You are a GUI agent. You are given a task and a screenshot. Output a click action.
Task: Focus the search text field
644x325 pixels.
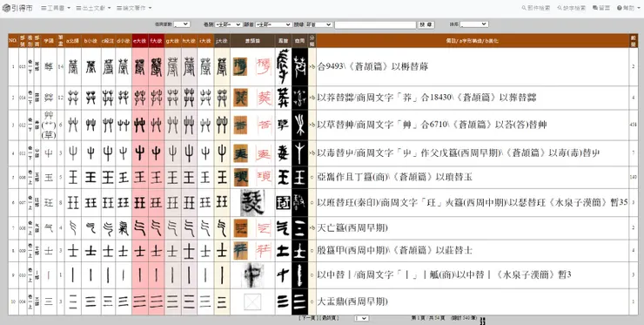tap(375, 25)
